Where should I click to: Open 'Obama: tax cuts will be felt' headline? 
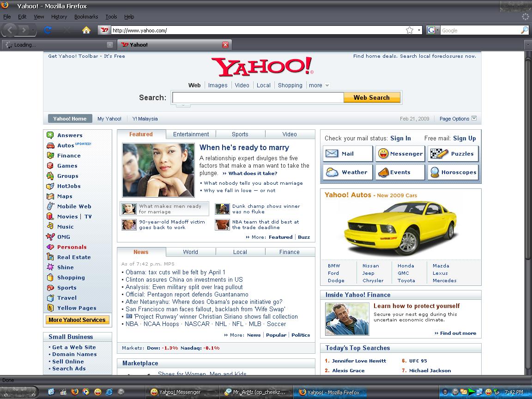175,272
